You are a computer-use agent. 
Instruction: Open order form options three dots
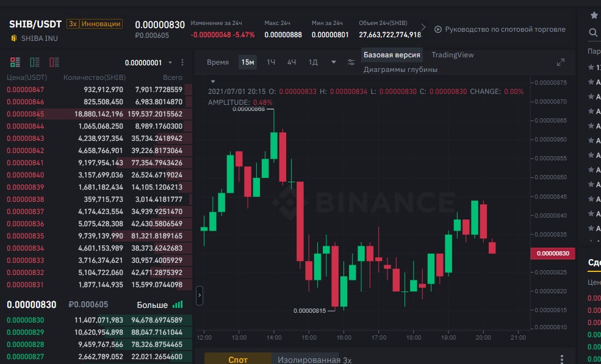(x=561, y=359)
